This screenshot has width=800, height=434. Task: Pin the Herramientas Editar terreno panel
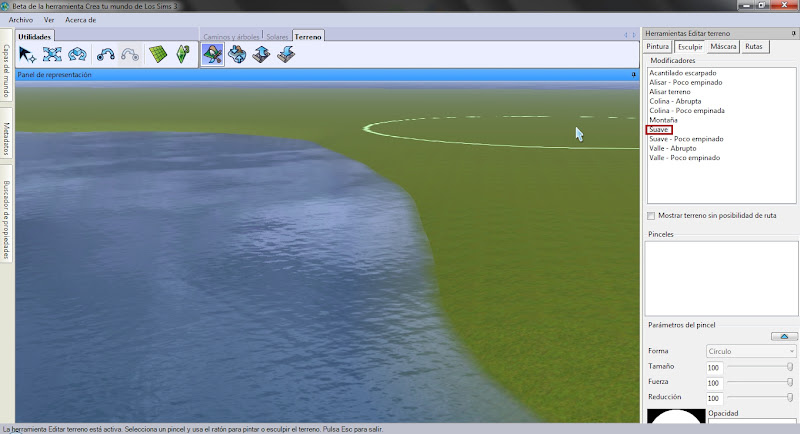pyautogui.click(x=793, y=33)
